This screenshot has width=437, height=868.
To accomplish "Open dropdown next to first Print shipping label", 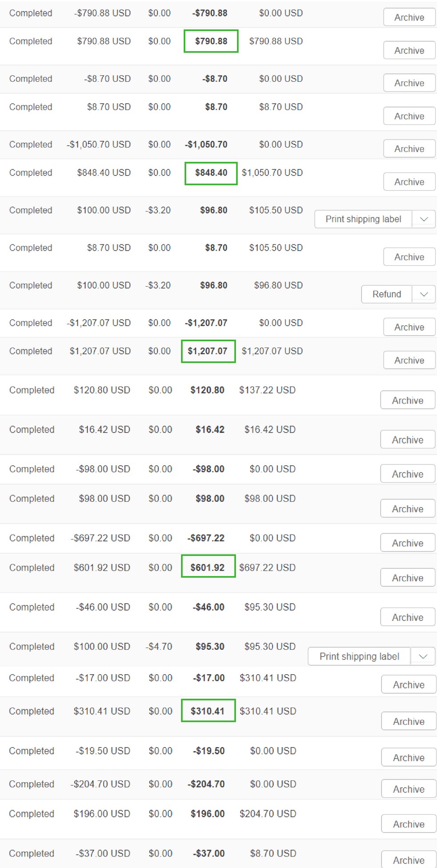I will (424, 219).
